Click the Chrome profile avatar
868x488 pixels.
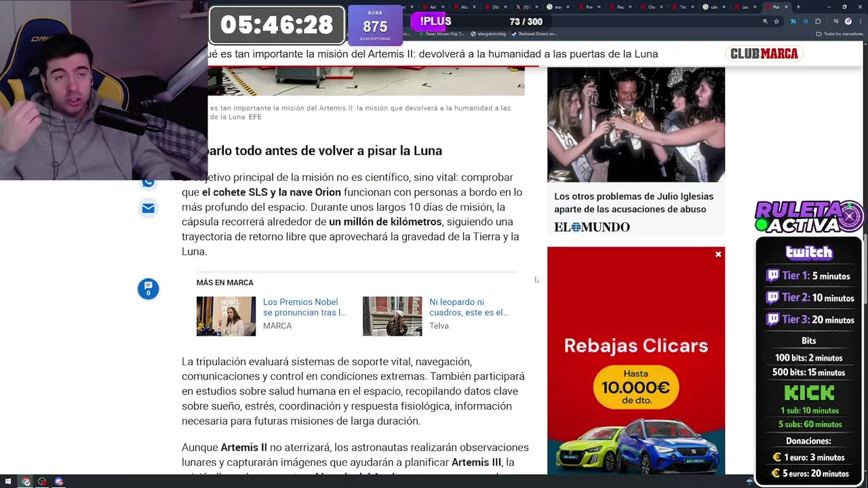point(848,22)
